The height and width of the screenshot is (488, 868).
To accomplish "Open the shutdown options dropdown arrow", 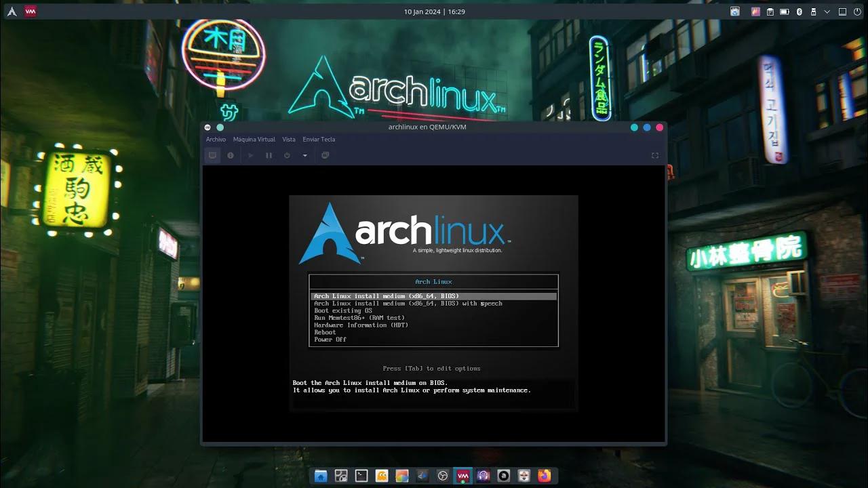I will (x=304, y=155).
